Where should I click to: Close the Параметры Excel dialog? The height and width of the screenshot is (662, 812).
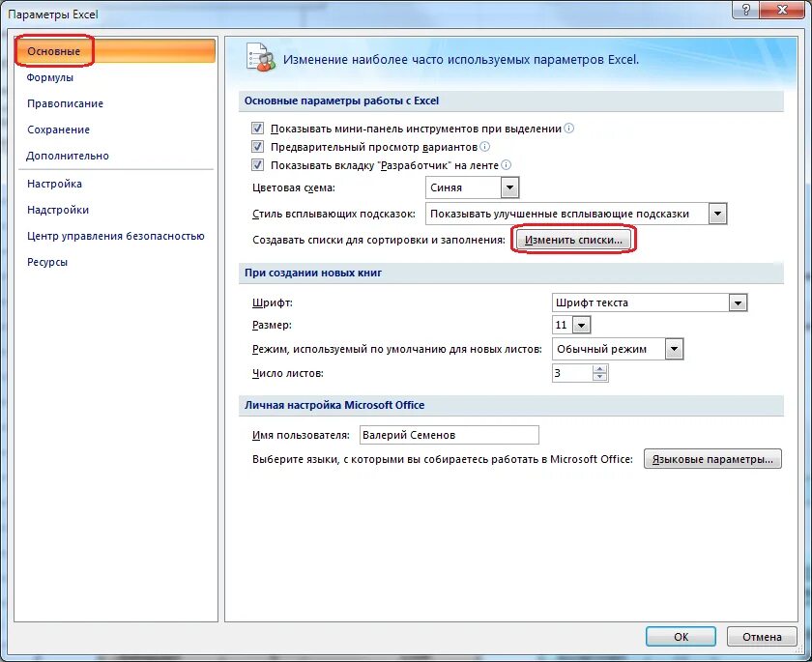(x=782, y=10)
